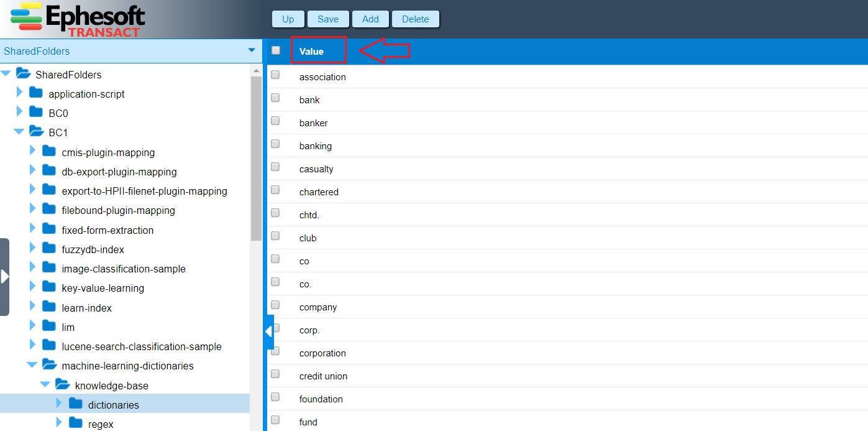
Task: Click the regex folder icon
Action: (x=76, y=424)
